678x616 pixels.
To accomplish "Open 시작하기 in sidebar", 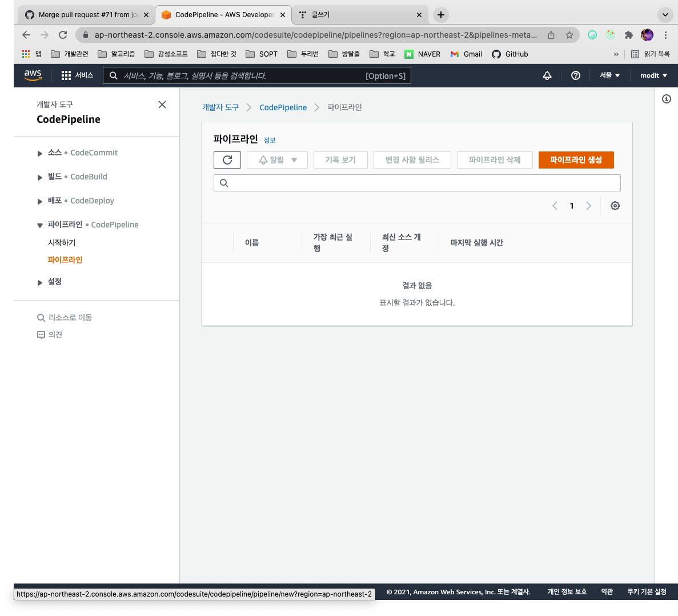I will click(x=62, y=243).
